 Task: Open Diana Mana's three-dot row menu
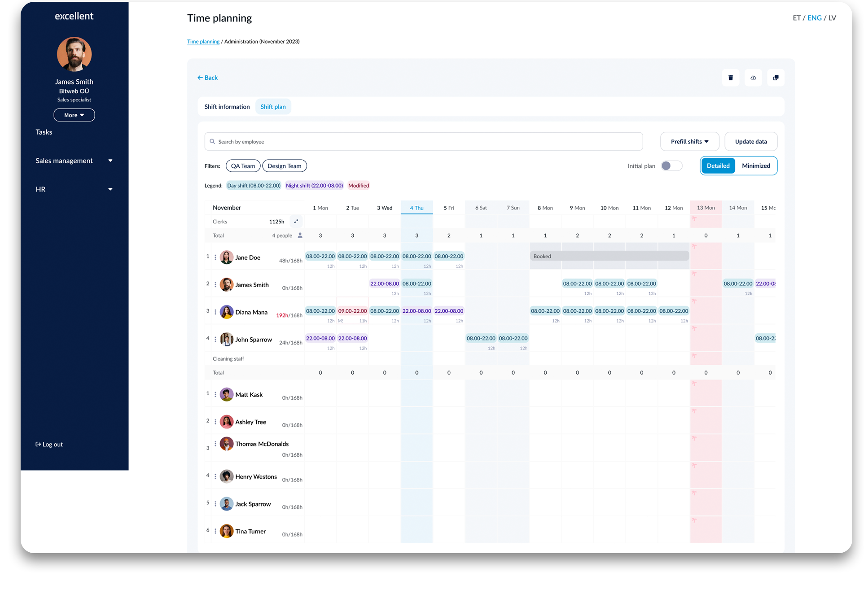point(215,312)
